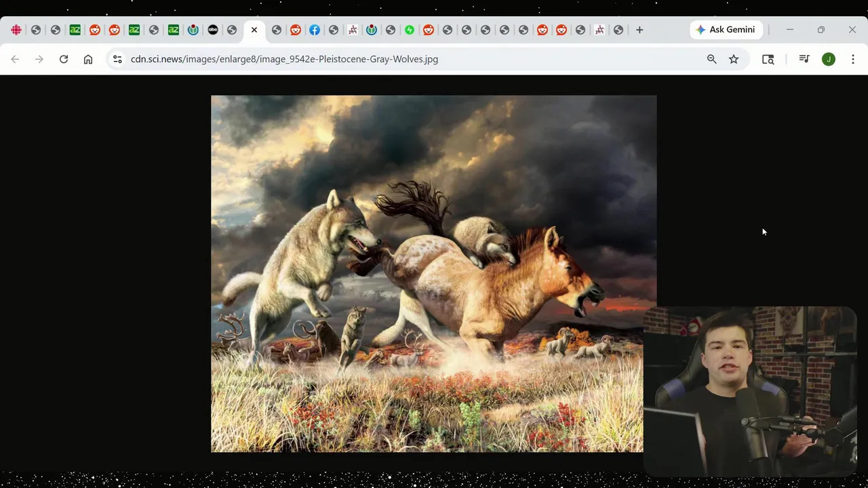Go back to previous page

(15, 59)
